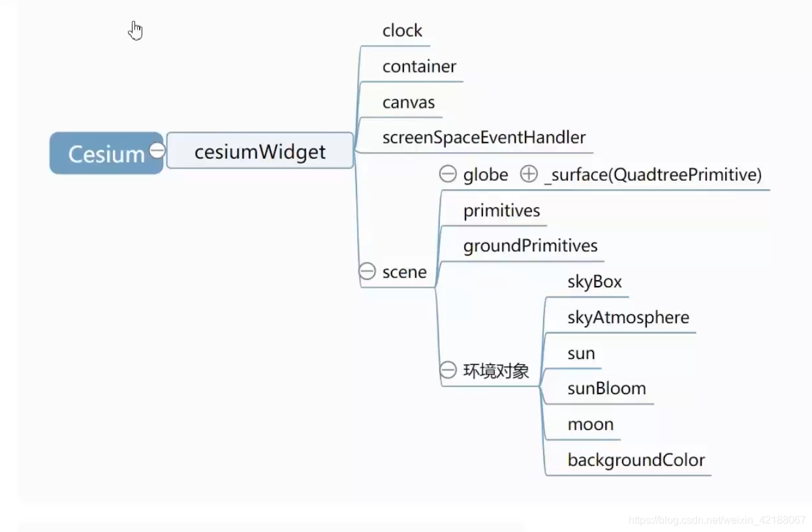Screen dimensions: 812x532
Task: Click the backgroundColor node
Action: [x=636, y=460]
